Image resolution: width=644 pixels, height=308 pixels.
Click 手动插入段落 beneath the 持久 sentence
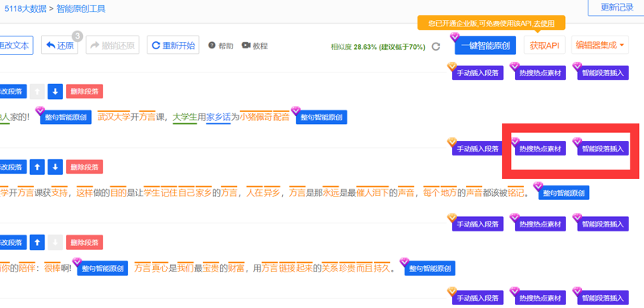(x=478, y=298)
